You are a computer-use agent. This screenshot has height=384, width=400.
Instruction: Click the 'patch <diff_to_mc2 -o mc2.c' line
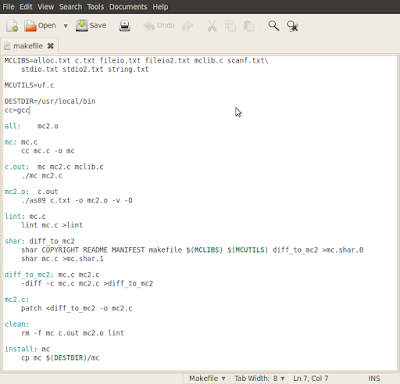tap(77, 308)
